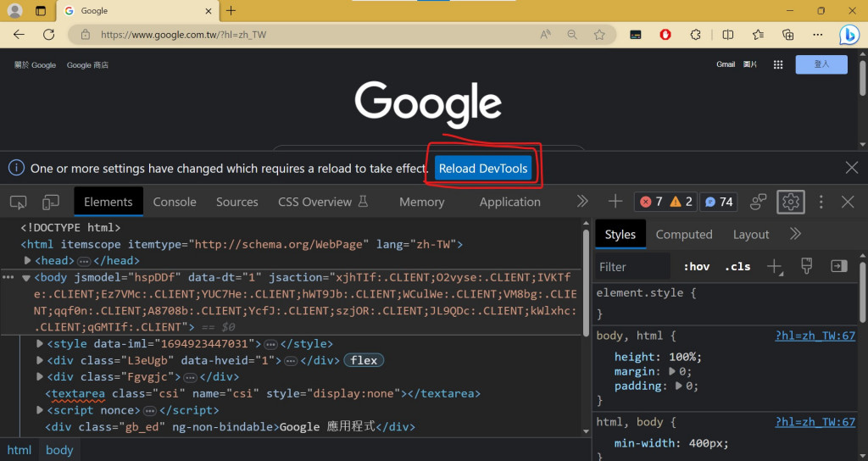Open the Bing chat sidebar icon

pyautogui.click(x=849, y=34)
